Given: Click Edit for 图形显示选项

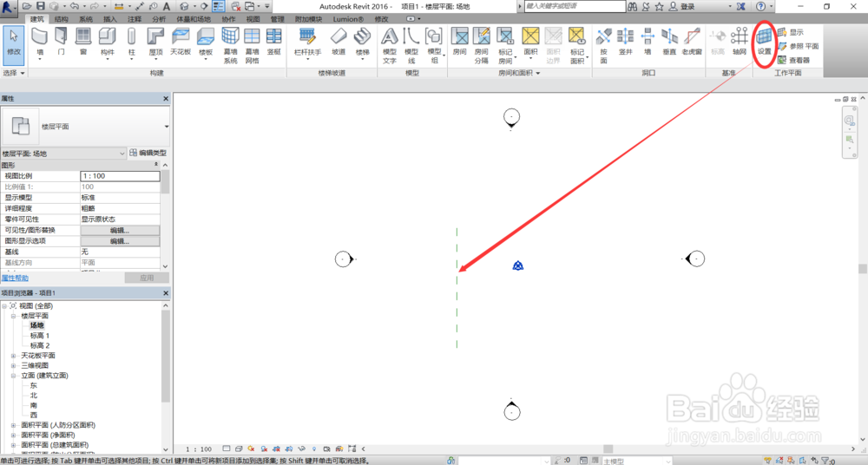Looking at the screenshot, I should (x=120, y=241).
